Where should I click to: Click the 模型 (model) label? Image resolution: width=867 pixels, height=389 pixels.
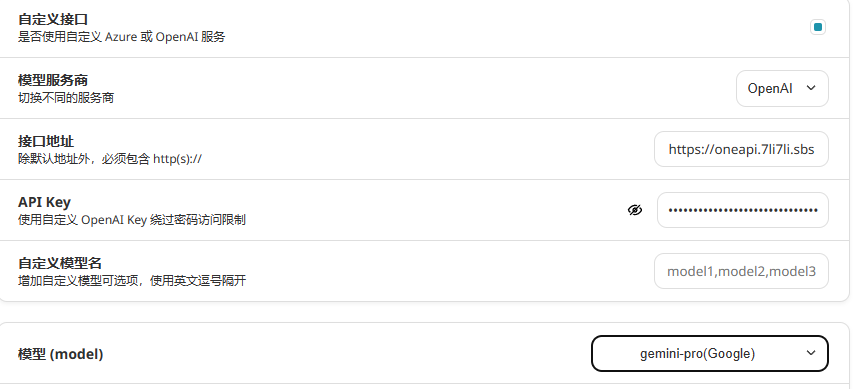61,354
